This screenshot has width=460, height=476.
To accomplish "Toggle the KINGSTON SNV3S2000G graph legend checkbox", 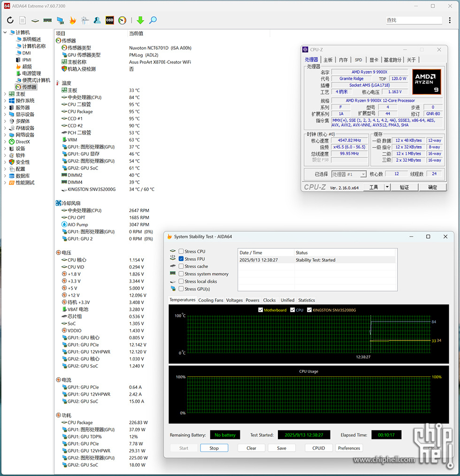I will coord(309,310).
